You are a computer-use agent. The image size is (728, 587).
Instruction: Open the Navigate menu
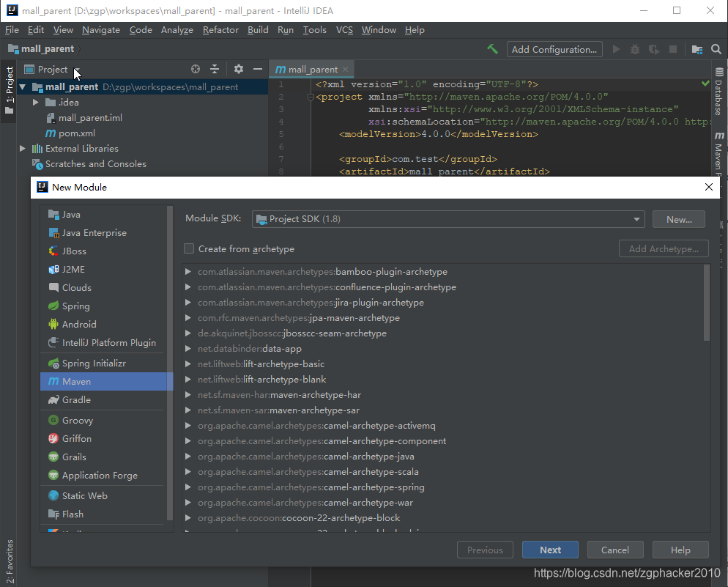[x=101, y=30]
